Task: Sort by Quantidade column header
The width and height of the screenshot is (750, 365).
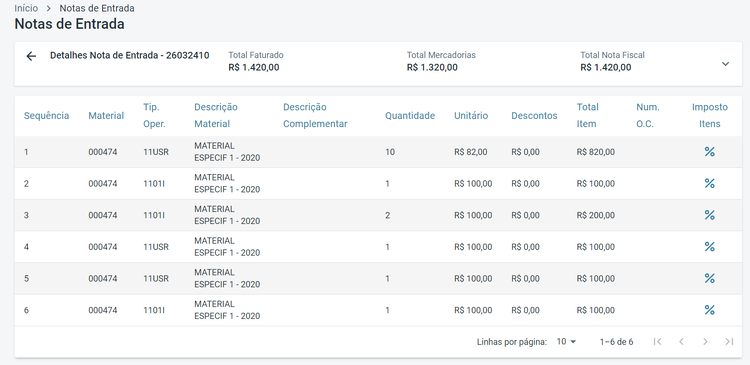Action: coord(410,116)
